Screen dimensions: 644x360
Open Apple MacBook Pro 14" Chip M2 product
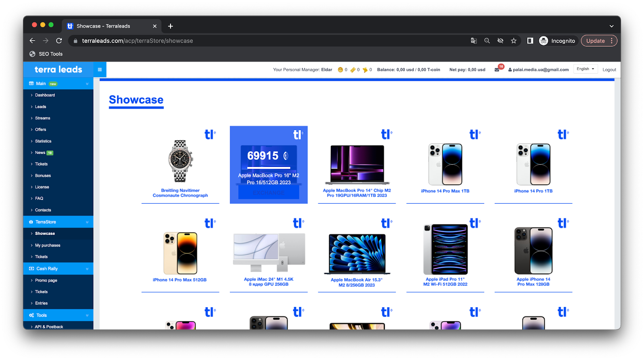tap(357, 165)
